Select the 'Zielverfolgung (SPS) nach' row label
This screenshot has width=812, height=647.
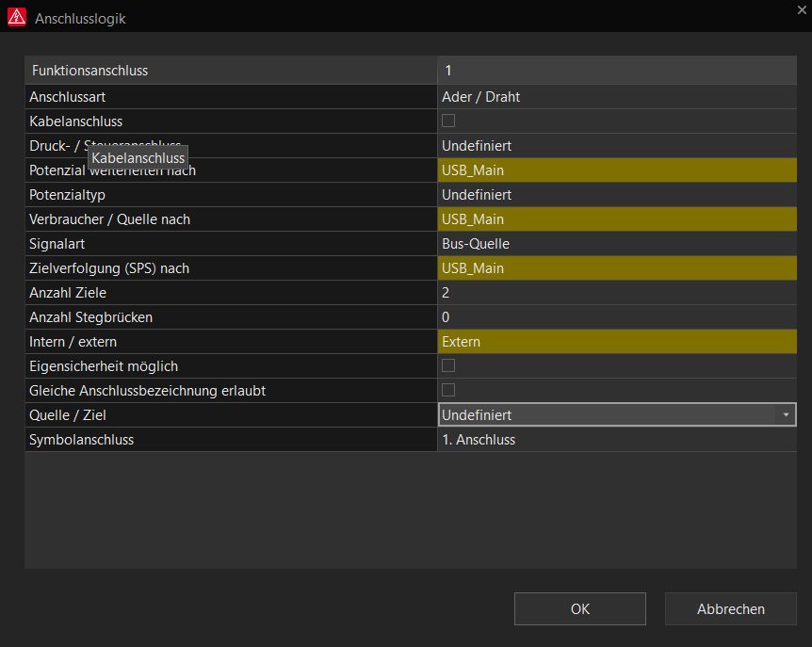[231, 268]
